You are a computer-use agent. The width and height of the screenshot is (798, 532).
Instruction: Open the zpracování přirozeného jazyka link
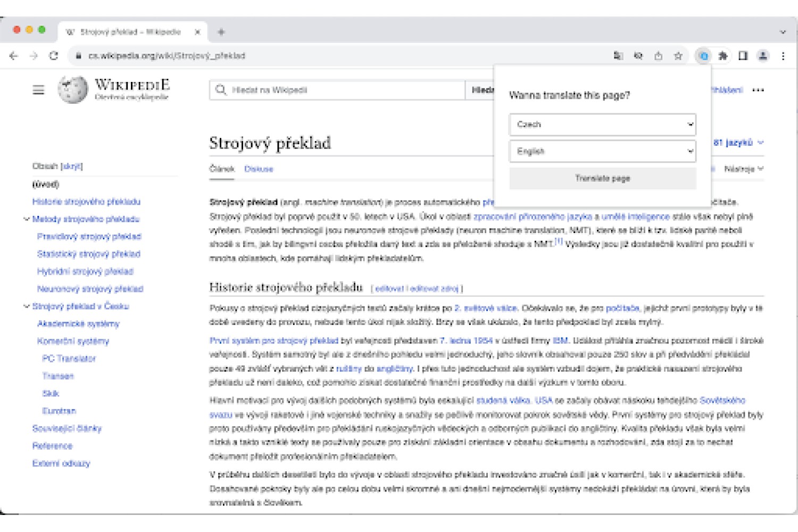tap(533, 217)
